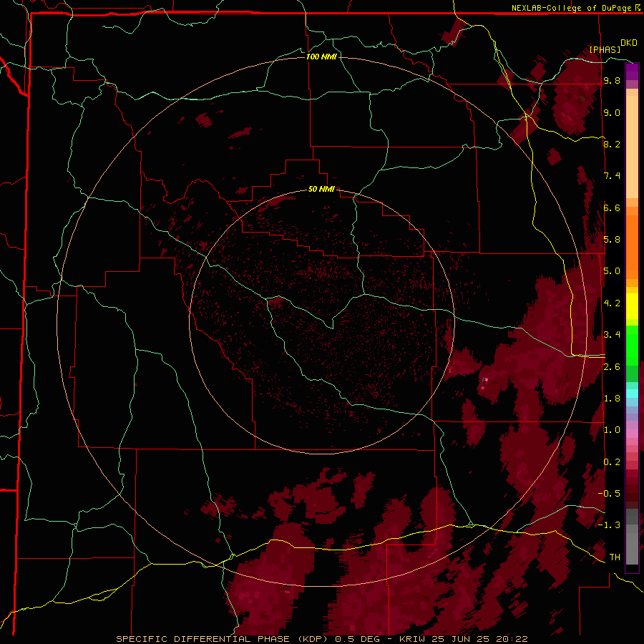Click the "4.2" value on the color scale
This screenshot has height=644, width=644.
tap(612, 303)
